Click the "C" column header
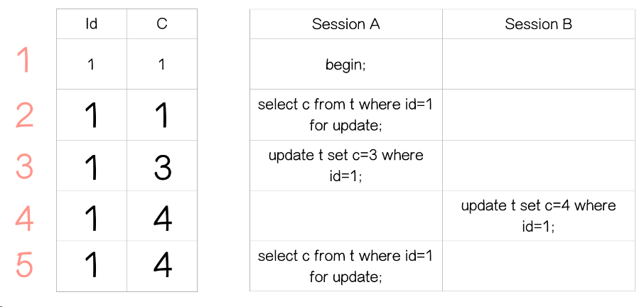This screenshot has width=644, height=307. [162, 24]
